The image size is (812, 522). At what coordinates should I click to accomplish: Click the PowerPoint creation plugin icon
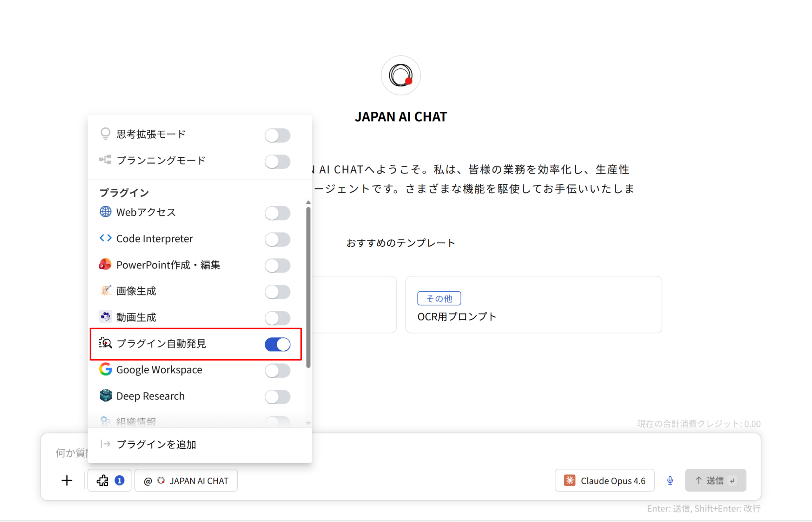pyautogui.click(x=105, y=264)
